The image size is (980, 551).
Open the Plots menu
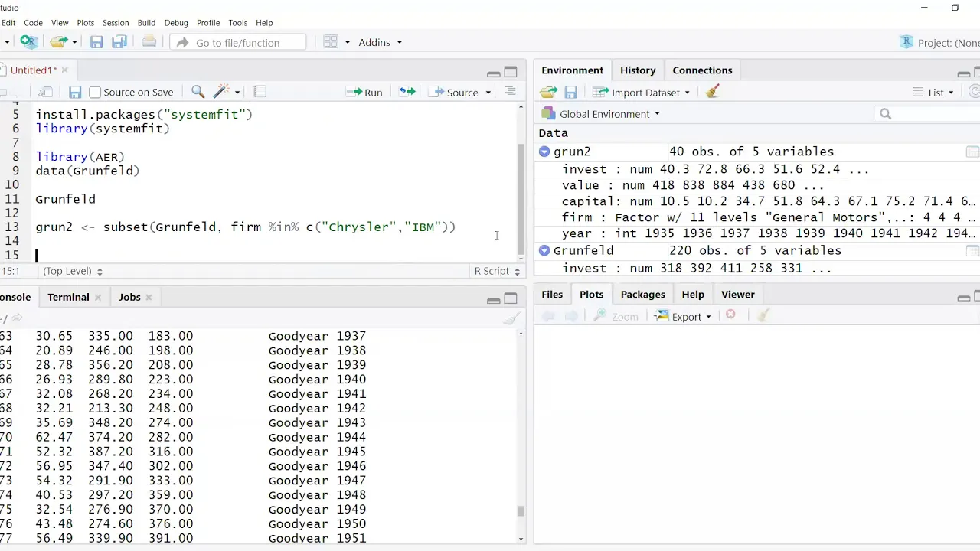click(86, 22)
